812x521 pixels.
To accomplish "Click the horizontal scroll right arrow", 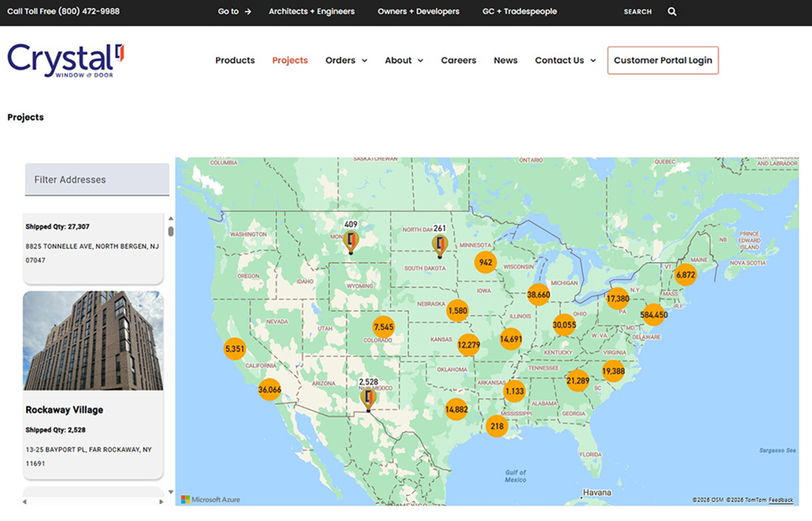I will pos(161,502).
